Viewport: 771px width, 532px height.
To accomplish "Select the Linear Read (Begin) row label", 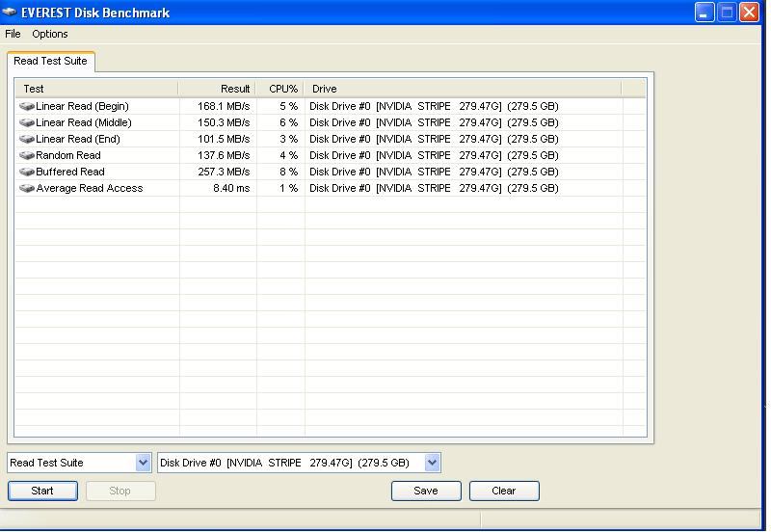I will point(82,106).
